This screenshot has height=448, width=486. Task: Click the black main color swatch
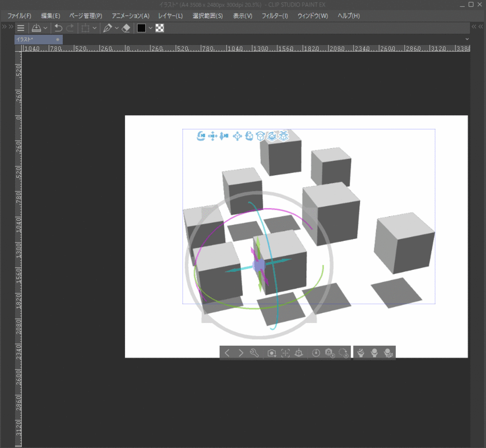pyautogui.click(x=141, y=28)
